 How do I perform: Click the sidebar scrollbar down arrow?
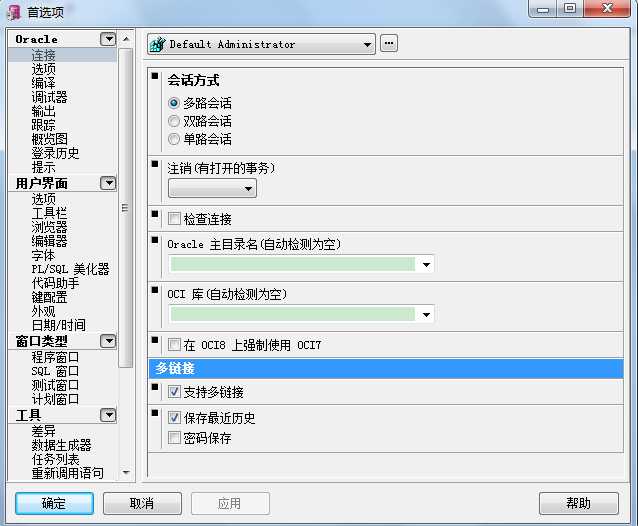pos(126,473)
